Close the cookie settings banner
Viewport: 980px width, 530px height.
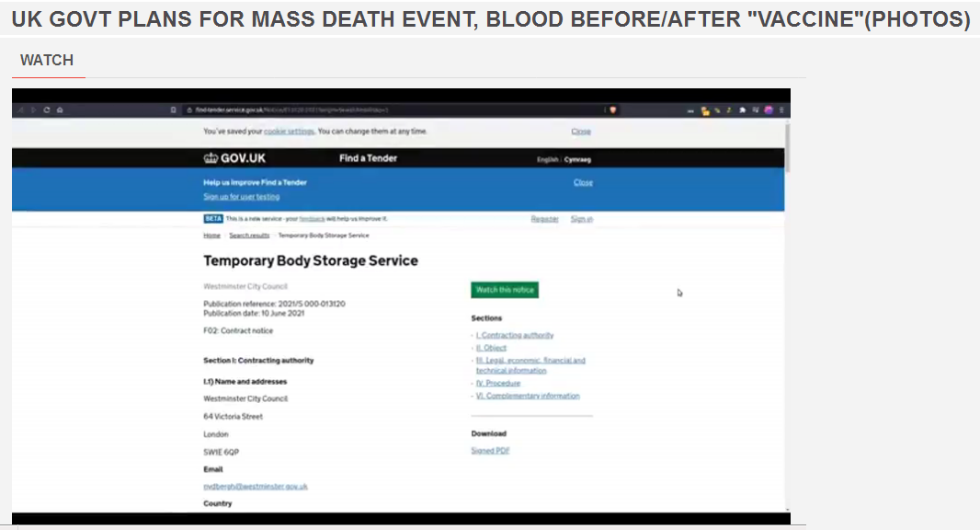point(581,132)
